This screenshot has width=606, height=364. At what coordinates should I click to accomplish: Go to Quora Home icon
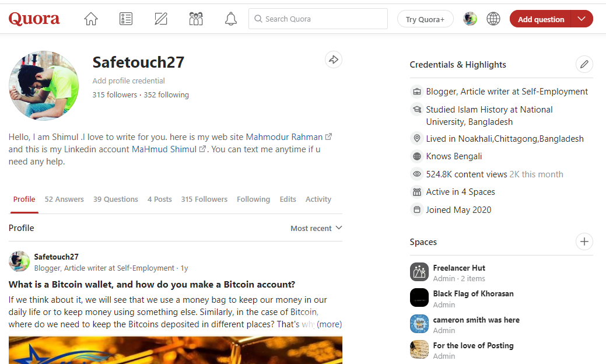pyautogui.click(x=91, y=19)
